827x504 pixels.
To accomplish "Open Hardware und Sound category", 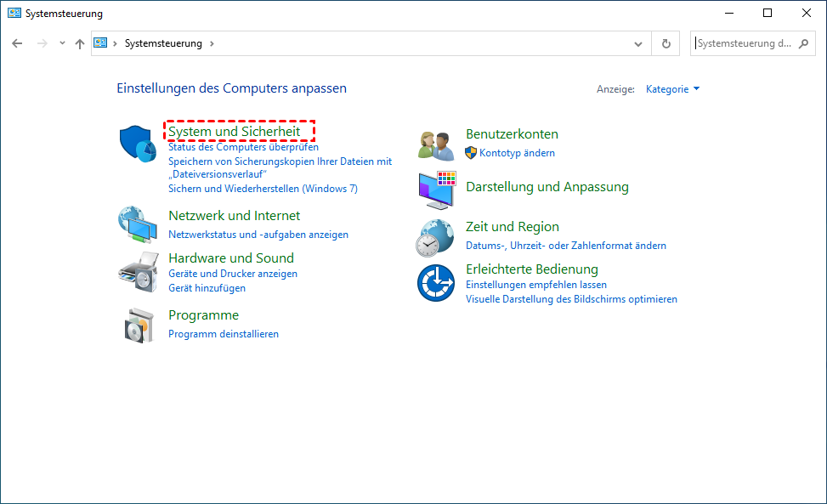I will click(231, 258).
